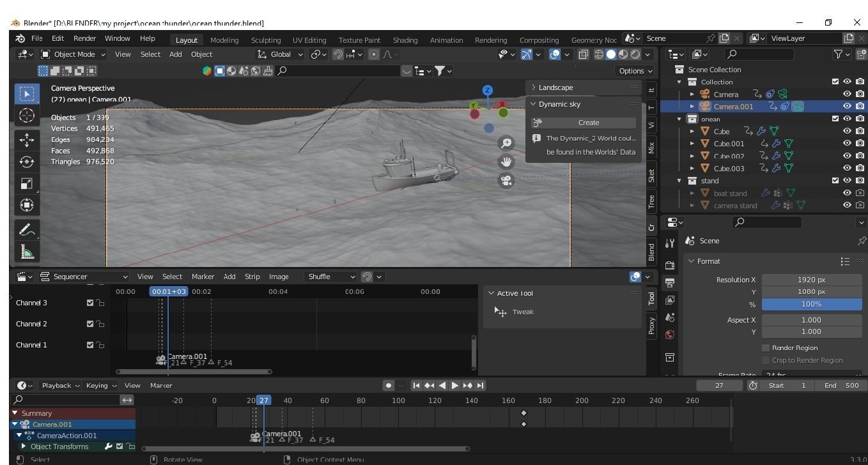Viewport: 868px width, 465px height.
Task: Open the Render properties tab icon
Action: 670,265
